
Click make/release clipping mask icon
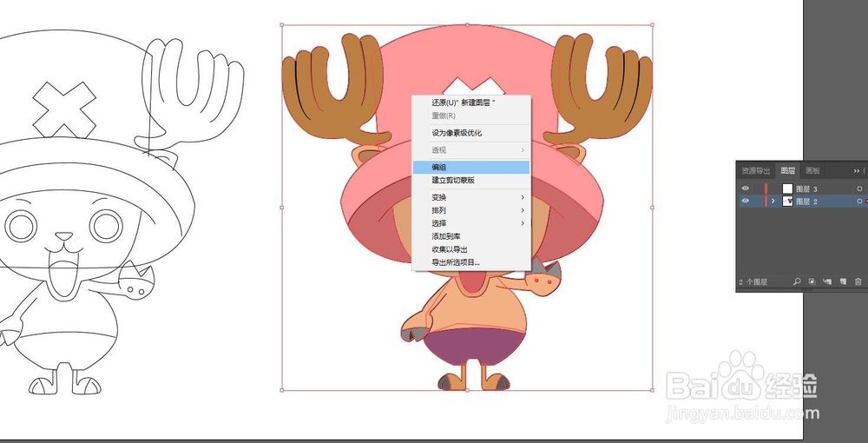[812, 281]
